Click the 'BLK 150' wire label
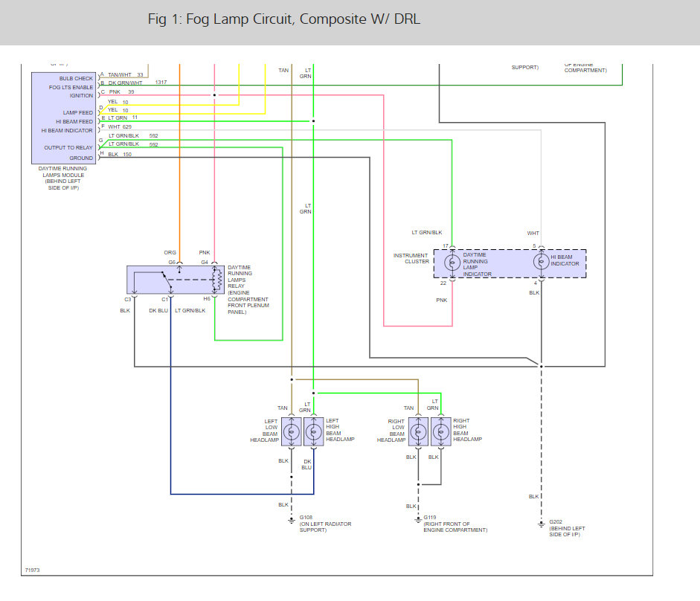700x601 pixels. (120, 155)
